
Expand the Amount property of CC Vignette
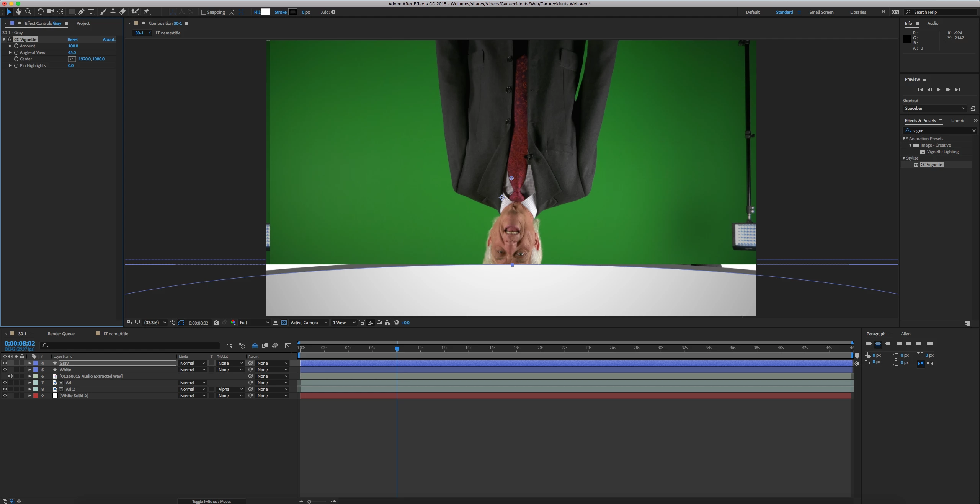pos(10,46)
